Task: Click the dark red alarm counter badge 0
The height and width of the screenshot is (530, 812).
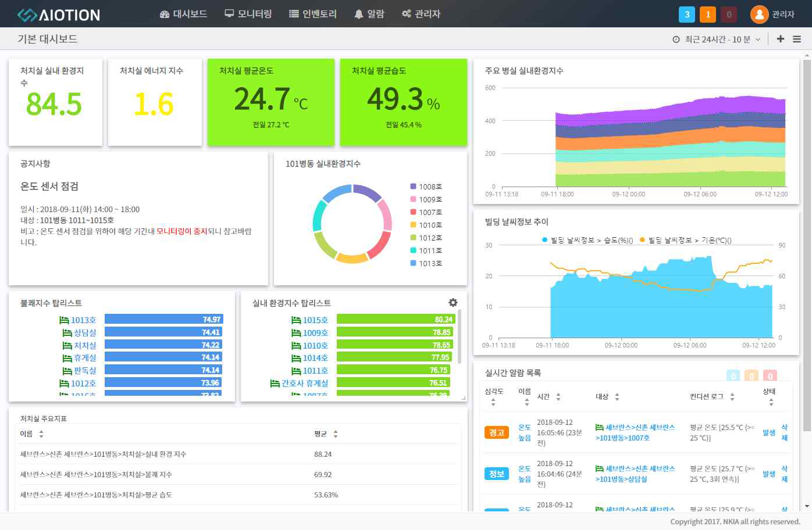Action: (x=729, y=15)
